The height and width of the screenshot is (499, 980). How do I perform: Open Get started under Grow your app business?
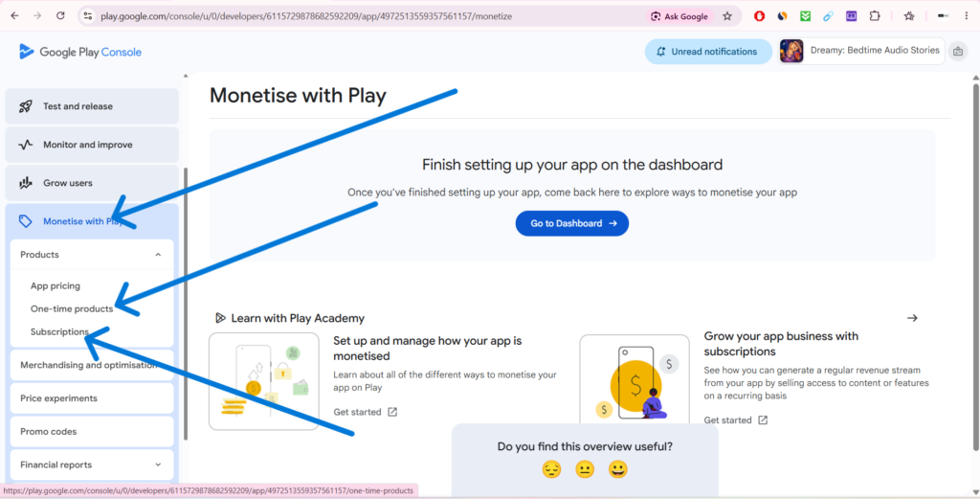(736, 420)
